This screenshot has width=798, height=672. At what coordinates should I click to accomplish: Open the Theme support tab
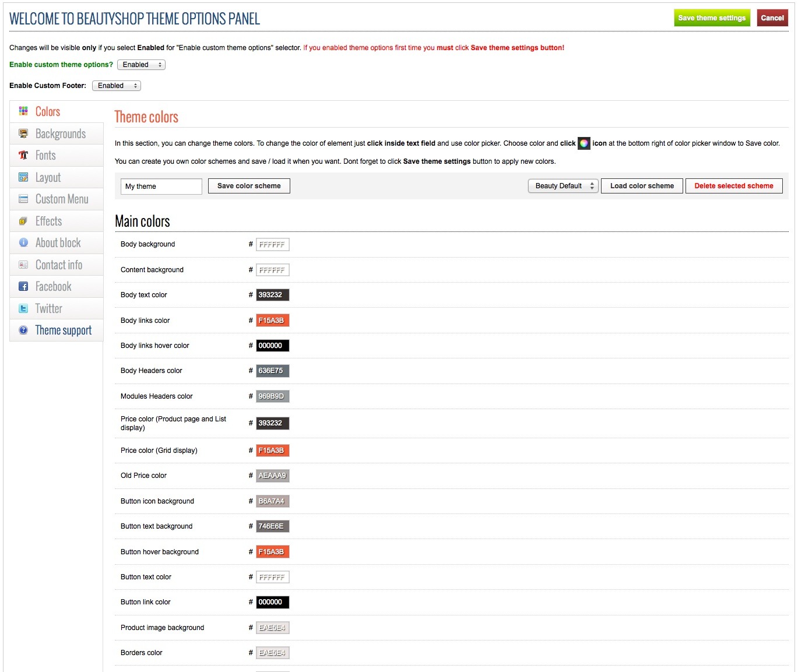pos(57,330)
